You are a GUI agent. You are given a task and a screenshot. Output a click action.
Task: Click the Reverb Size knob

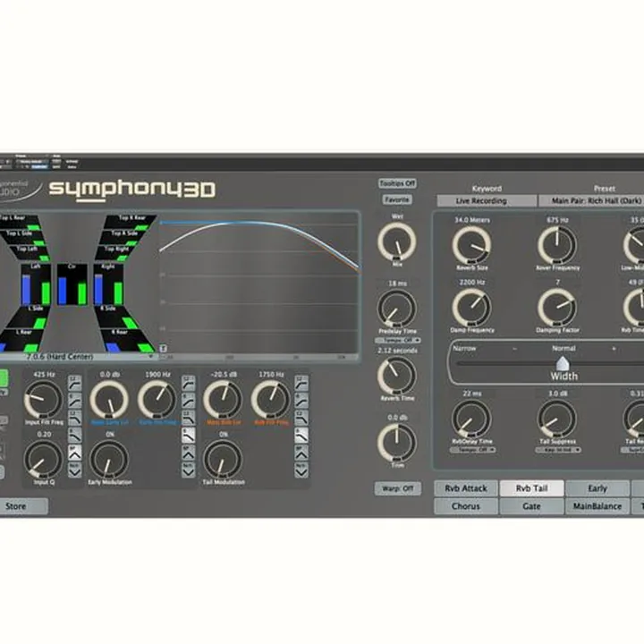[x=471, y=245]
